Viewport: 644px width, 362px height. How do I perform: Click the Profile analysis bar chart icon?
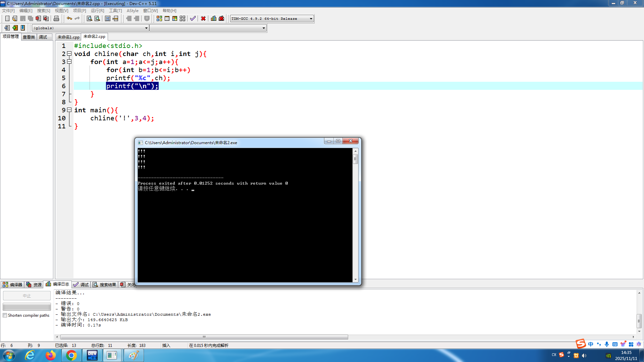coord(214,18)
